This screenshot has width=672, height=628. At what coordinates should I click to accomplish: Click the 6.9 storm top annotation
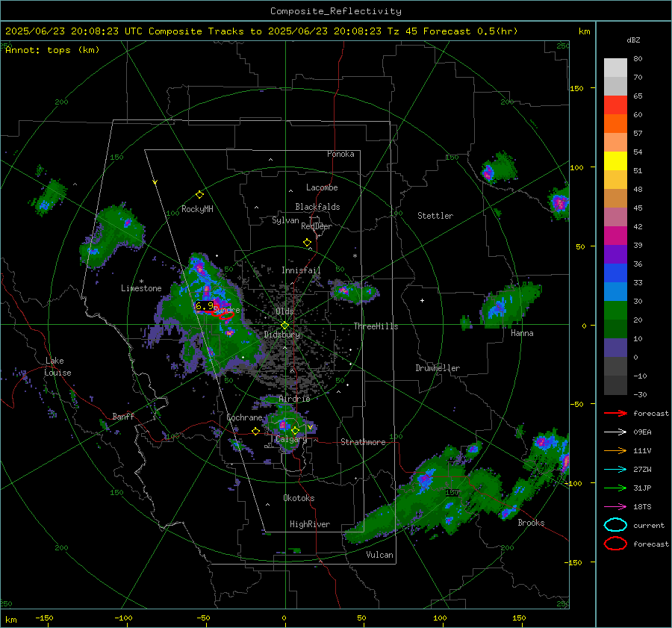205,306
